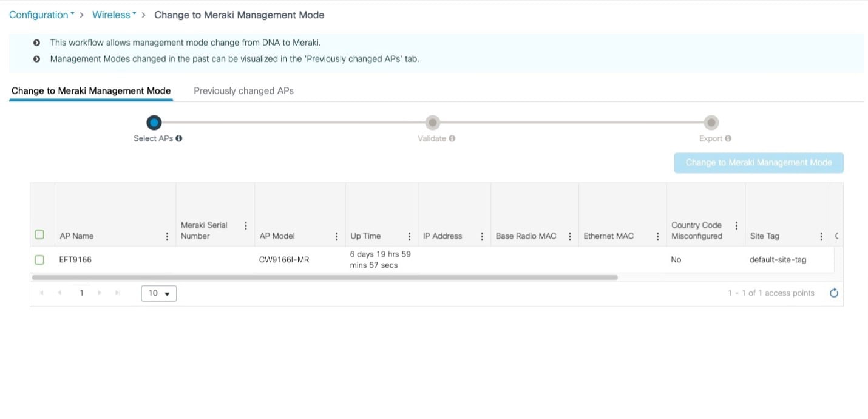This screenshot has width=868, height=419.
Task: Sort by Up Time column header
Action: [x=365, y=236]
